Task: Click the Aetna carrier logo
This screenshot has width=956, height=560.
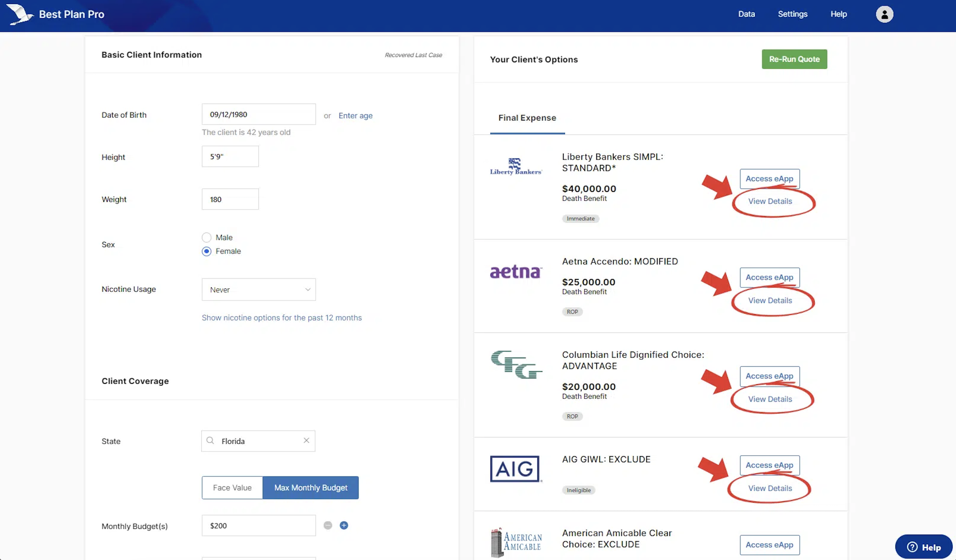Action: (516, 272)
